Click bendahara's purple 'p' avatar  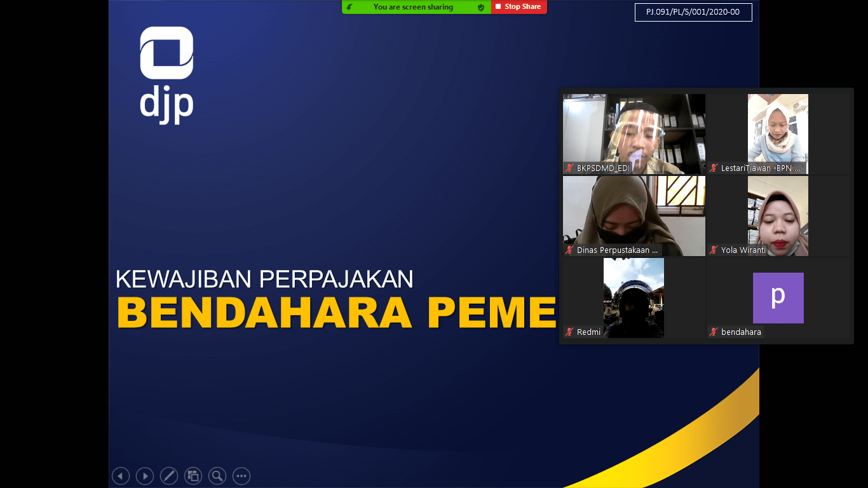778,297
